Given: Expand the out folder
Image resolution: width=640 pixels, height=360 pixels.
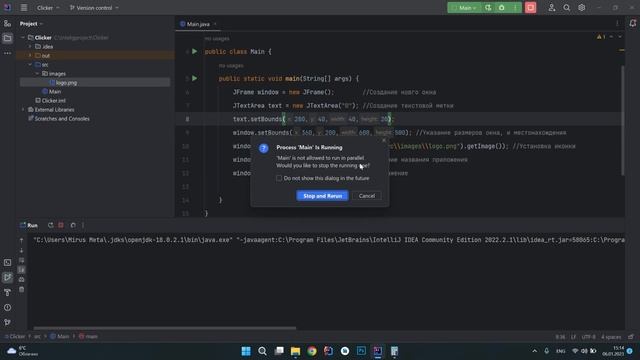Looking at the screenshot, I should coord(30,56).
